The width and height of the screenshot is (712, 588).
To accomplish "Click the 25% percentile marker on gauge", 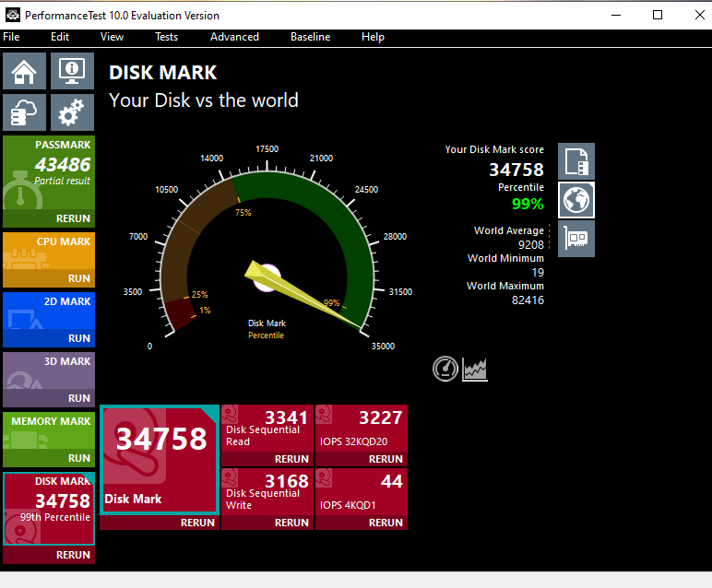I will point(199,294).
